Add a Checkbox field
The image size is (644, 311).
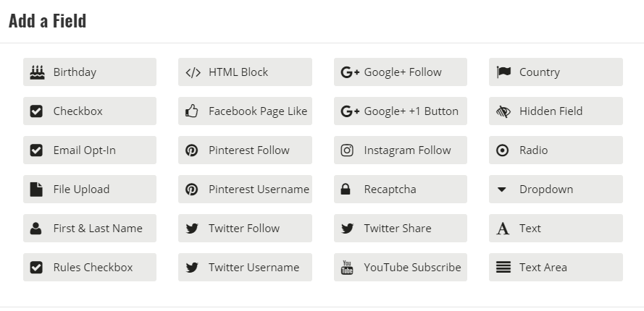(x=90, y=111)
